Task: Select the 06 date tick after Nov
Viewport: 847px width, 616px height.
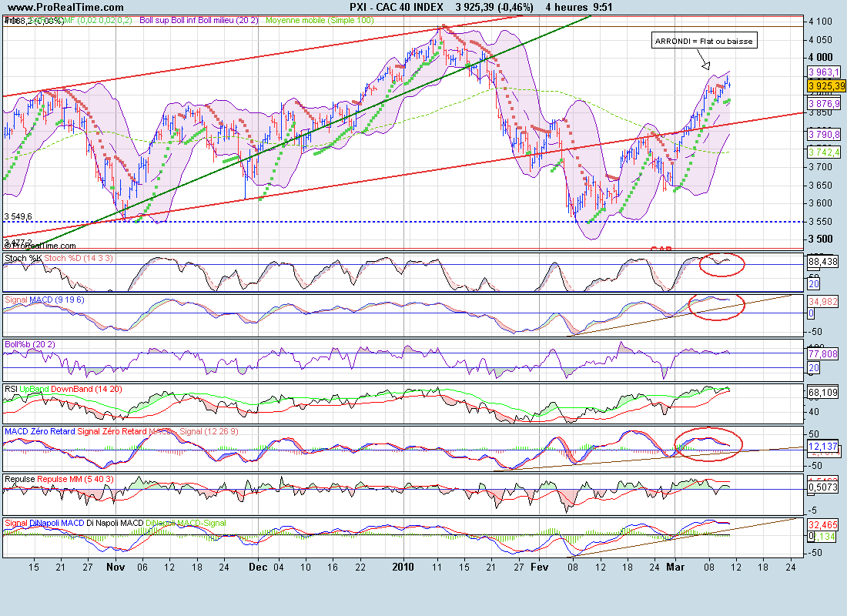Action: (x=142, y=567)
